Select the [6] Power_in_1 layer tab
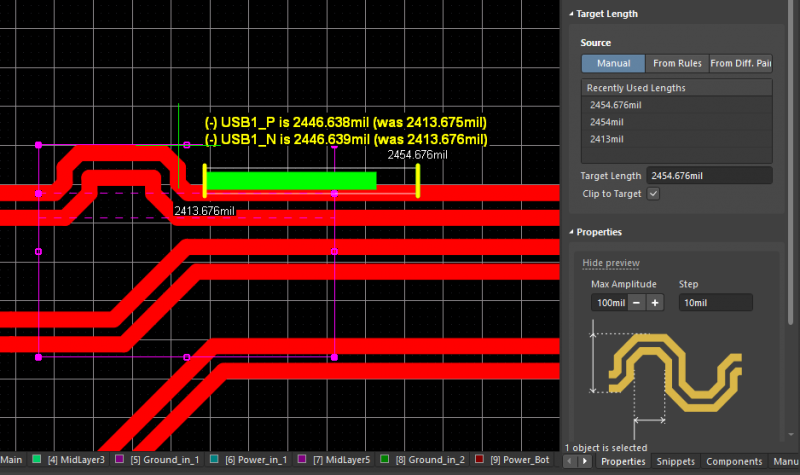 [x=256, y=460]
